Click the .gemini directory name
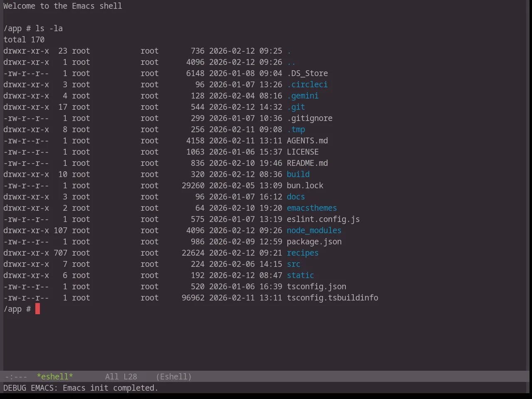Screen dimensions: 532x399 (x=303, y=96)
